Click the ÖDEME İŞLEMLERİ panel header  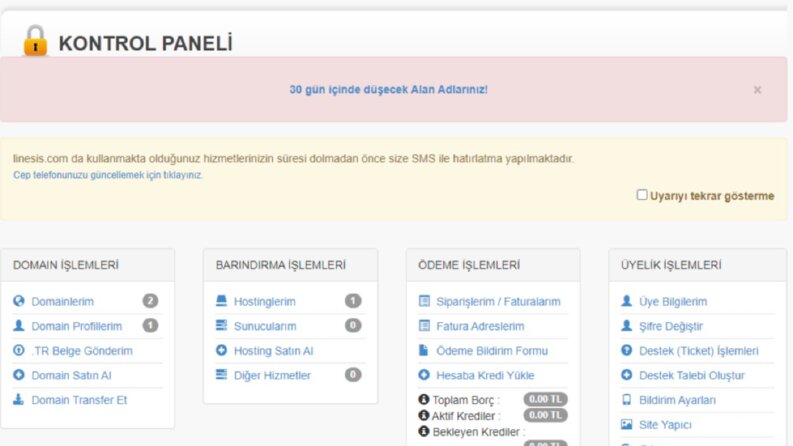(493, 265)
